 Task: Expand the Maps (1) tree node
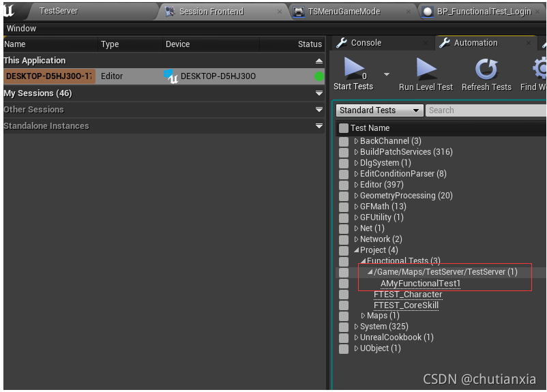[363, 316]
